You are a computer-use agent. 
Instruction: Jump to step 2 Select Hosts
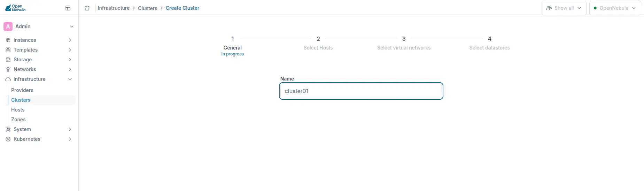coord(318,43)
